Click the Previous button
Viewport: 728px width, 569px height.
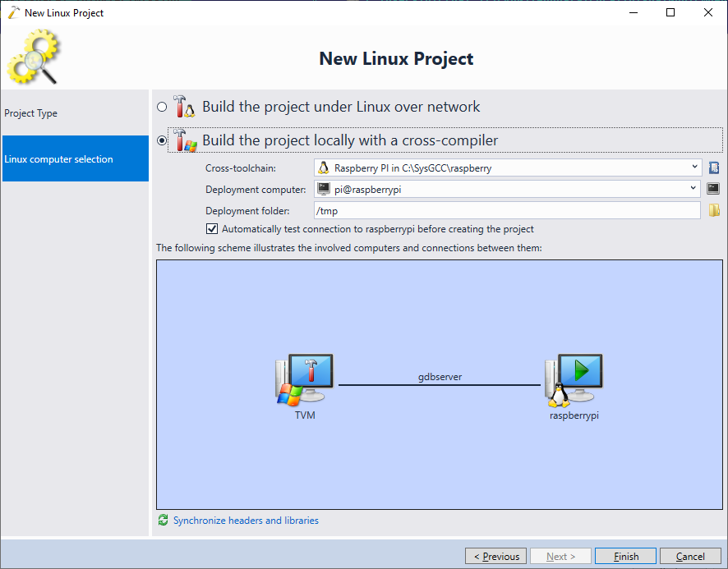pyautogui.click(x=495, y=556)
